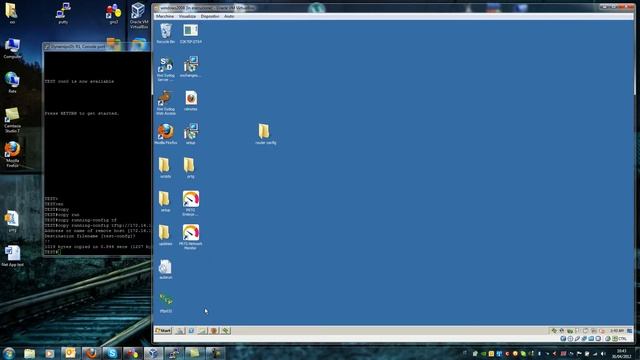Click the last quick launch icon in VM taskbar
Screen dimensions: 640x360
pyautogui.click(x=226, y=331)
